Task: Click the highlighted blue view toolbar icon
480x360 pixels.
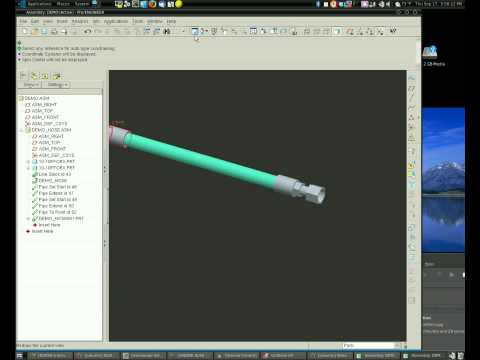Action: 195,31
